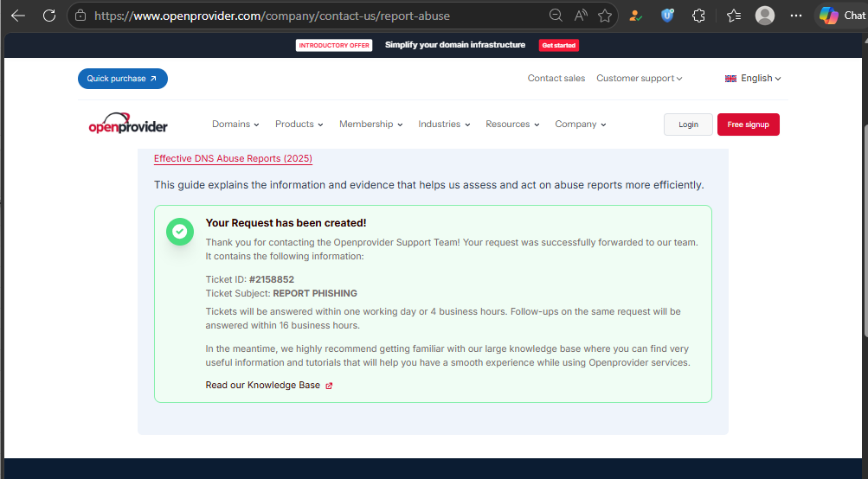Expand the Membership menu

coord(371,124)
